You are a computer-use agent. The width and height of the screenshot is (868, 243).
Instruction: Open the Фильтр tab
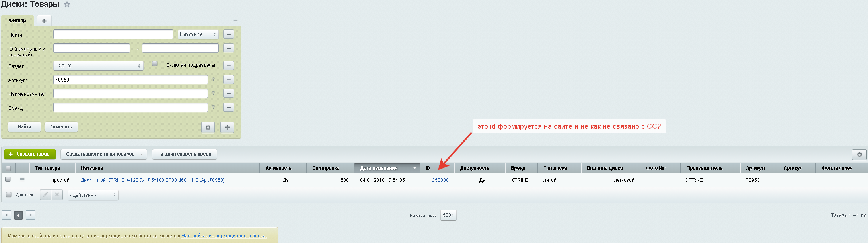[x=18, y=20]
